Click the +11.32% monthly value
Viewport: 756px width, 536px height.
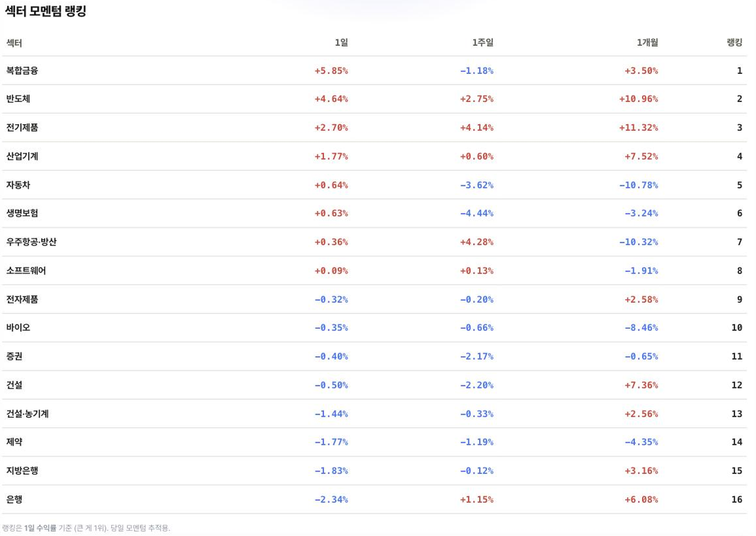coord(638,127)
